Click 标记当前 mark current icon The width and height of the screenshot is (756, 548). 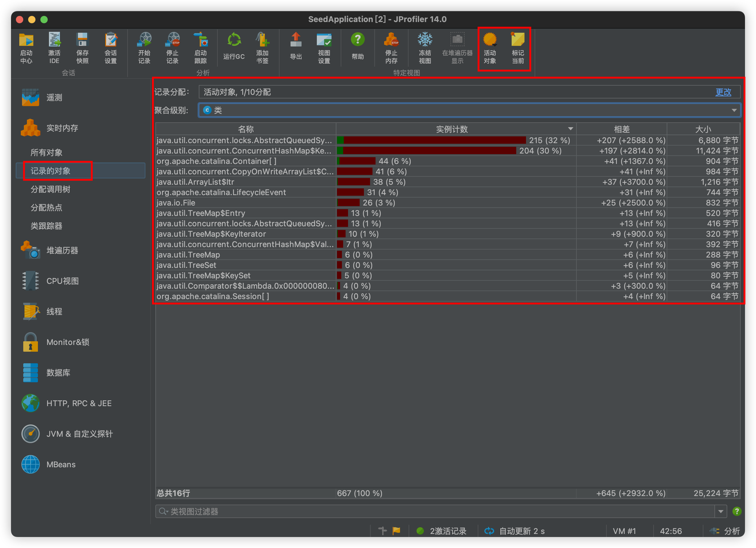tap(518, 48)
